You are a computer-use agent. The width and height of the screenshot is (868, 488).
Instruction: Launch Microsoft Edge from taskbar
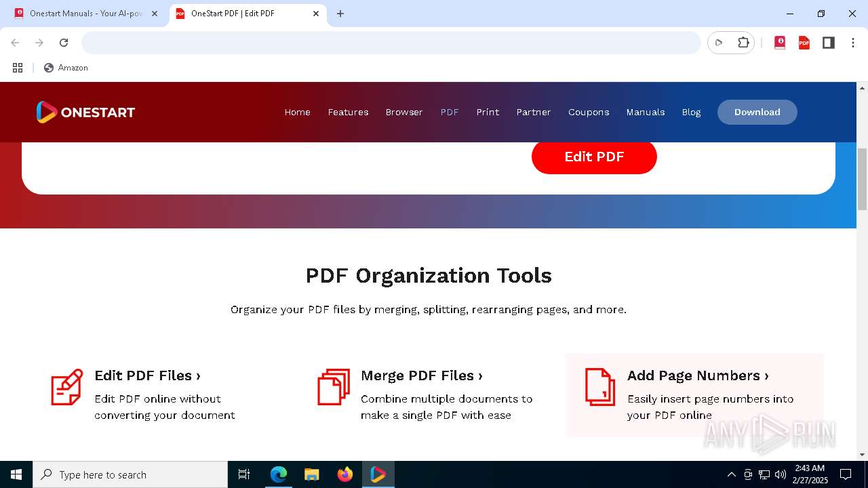[x=279, y=474]
